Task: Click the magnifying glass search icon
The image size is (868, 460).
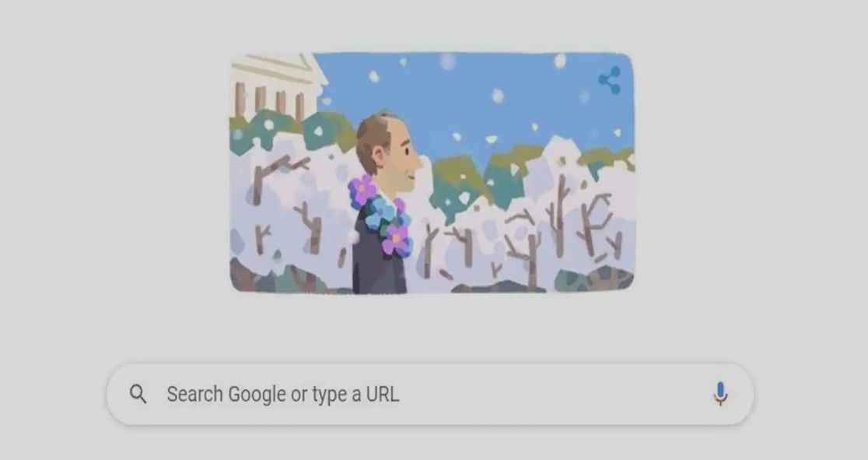Action: pyautogui.click(x=138, y=394)
